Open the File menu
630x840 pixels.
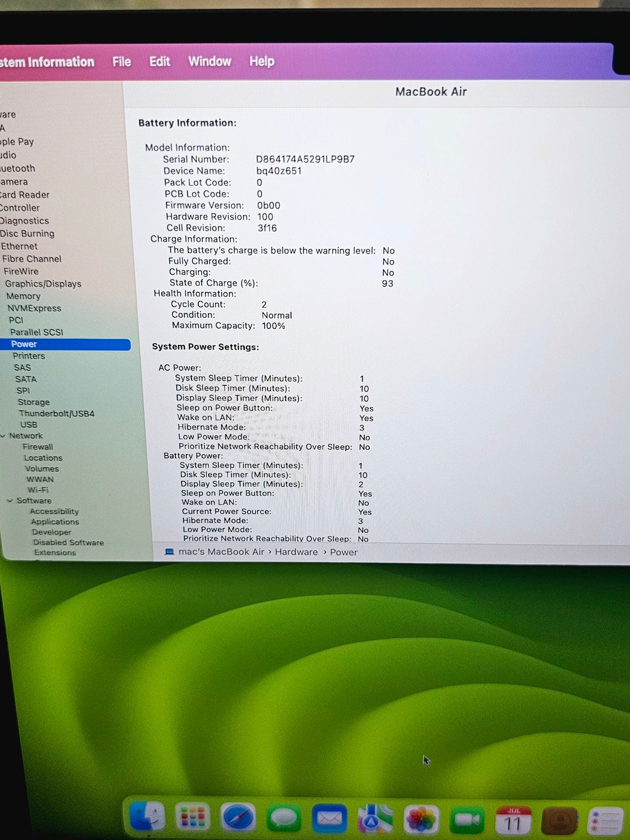click(x=122, y=62)
